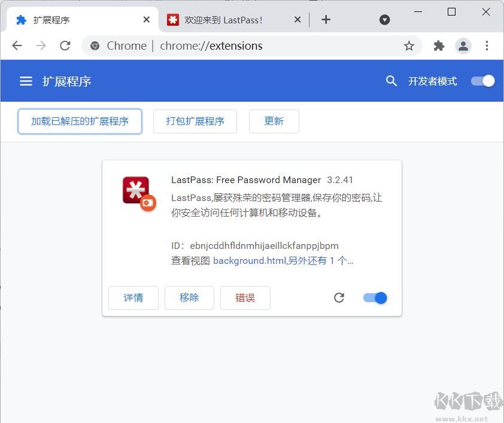Screen dimensions: 504x423
Task: Click the bookmark star in address bar
Action: click(x=409, y=45)
